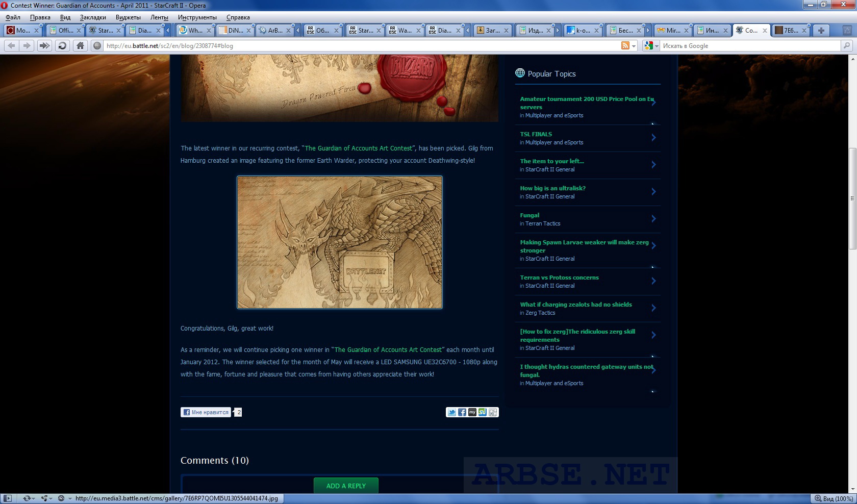Open 'The Guardian of Accounts Art Contest' link in first paragraph
This screenshot has height=504, width=857.
(x=358, y=148)
